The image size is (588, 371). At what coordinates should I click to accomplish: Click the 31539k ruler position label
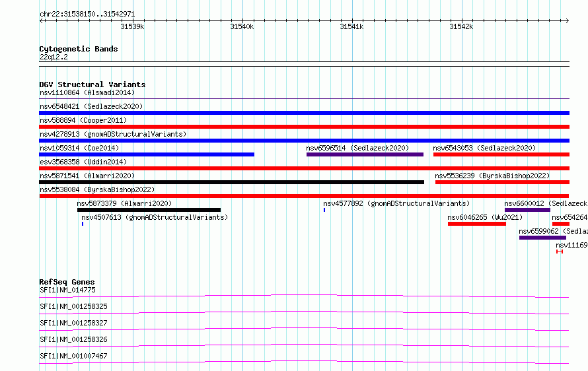coord(132,26)
